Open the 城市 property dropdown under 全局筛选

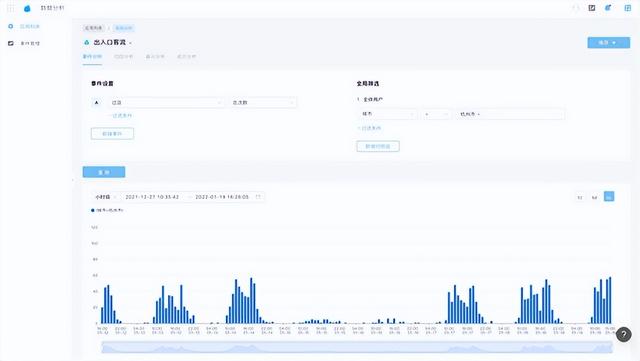[x=388, y=114]
